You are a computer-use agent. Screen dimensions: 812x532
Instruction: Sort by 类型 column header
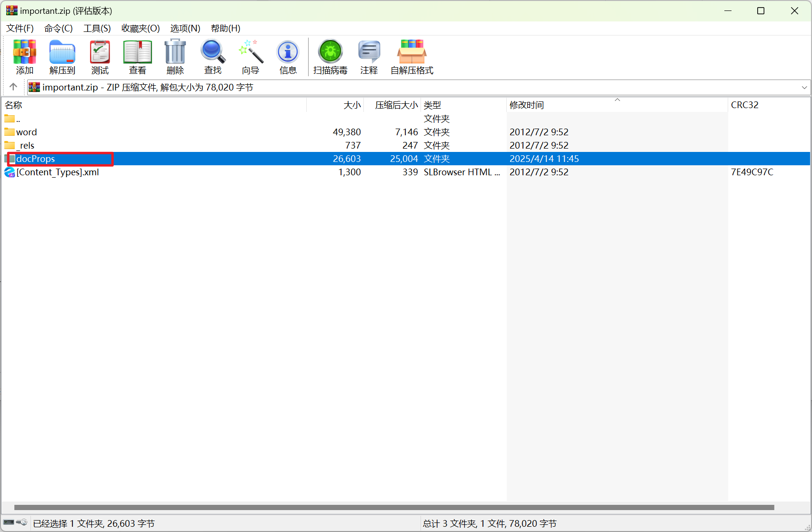(464, 105)
